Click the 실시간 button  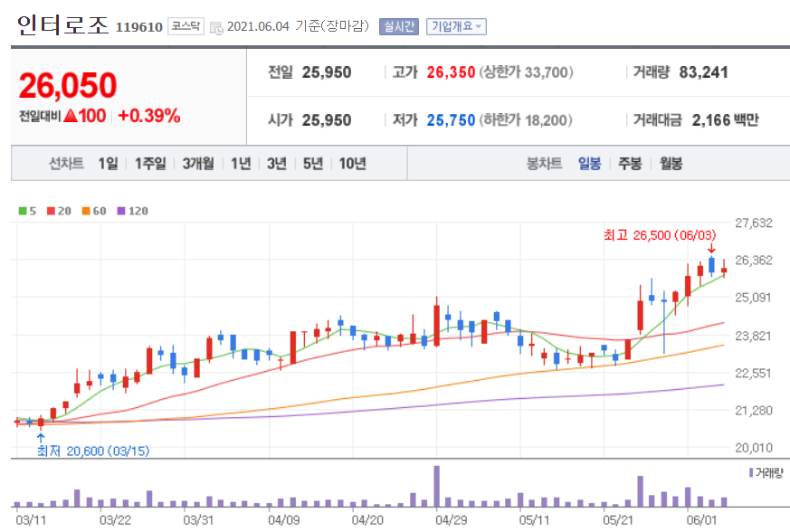(x=398, y=26)
